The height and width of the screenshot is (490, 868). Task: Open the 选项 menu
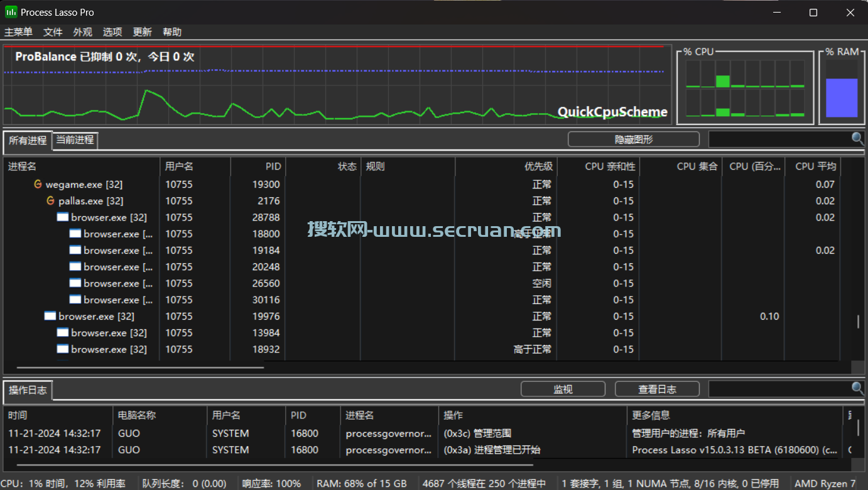click(113, 32)
